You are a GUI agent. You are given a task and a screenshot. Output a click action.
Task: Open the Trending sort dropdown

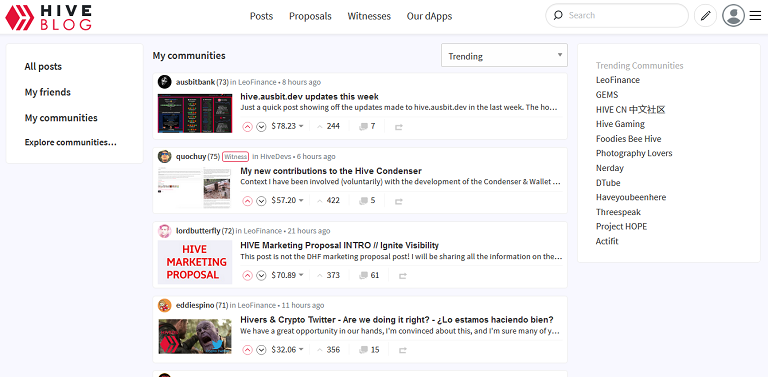click(x=504, y=55)
